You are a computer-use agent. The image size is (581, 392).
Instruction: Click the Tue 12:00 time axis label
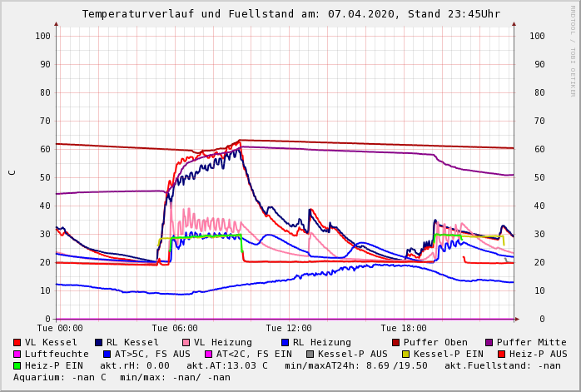coord(289,328)
